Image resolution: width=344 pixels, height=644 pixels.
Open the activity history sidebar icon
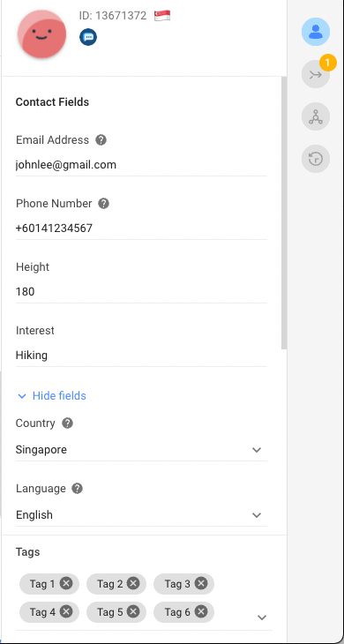tap(315, 159)
